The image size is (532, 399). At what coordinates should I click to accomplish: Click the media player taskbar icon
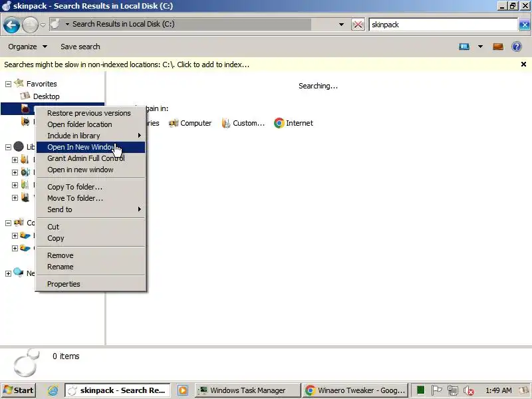182,390
